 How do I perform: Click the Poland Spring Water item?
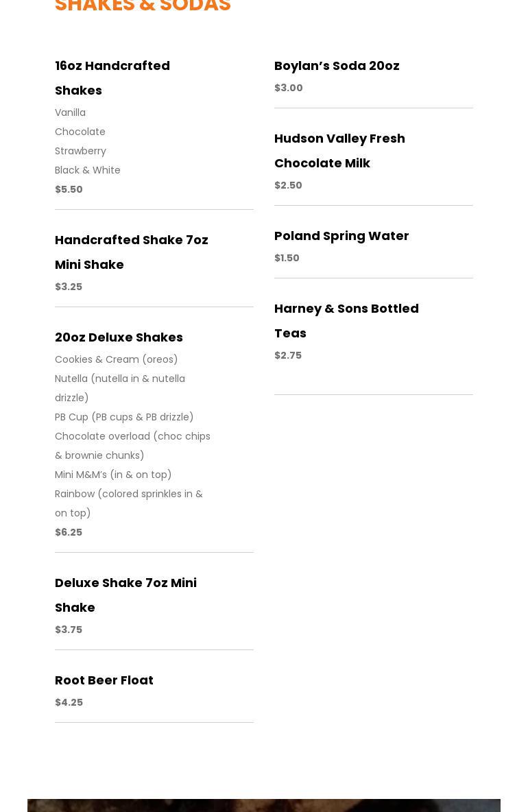click(x=341, y=236)
